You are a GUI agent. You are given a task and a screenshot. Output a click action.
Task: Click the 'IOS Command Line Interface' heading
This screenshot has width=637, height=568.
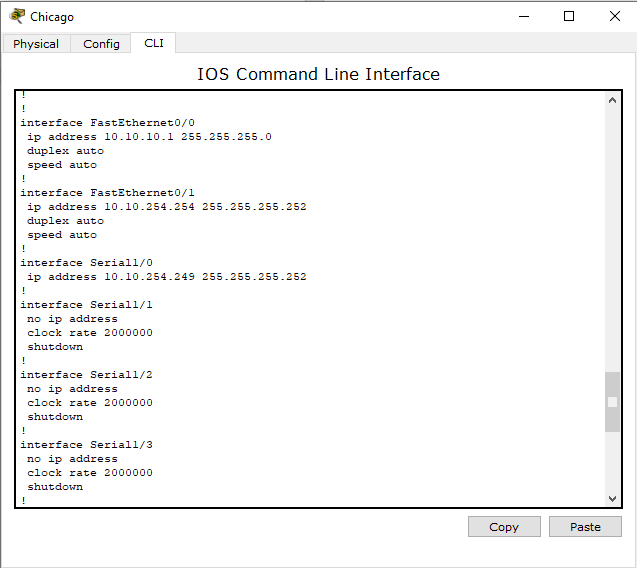coord(318,74)
